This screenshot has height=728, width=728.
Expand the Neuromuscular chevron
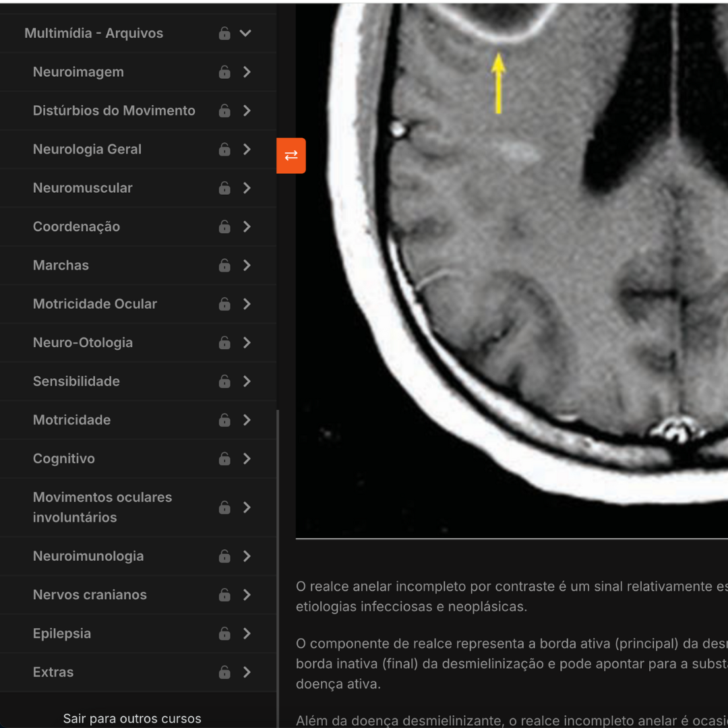(247, 188)
